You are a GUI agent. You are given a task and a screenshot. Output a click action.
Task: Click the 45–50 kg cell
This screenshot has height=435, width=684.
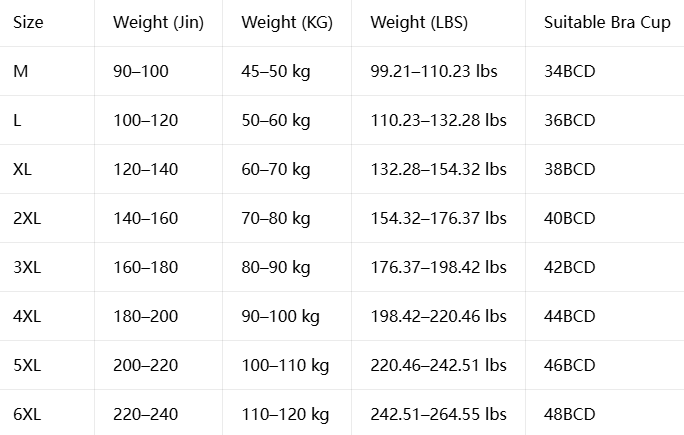point(276,71)
